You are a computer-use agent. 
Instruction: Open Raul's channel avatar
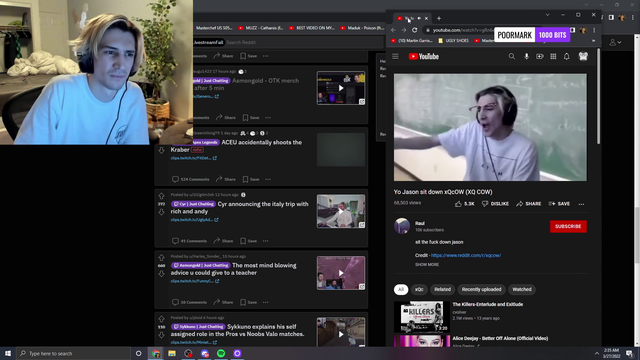[x=402, y=226]
